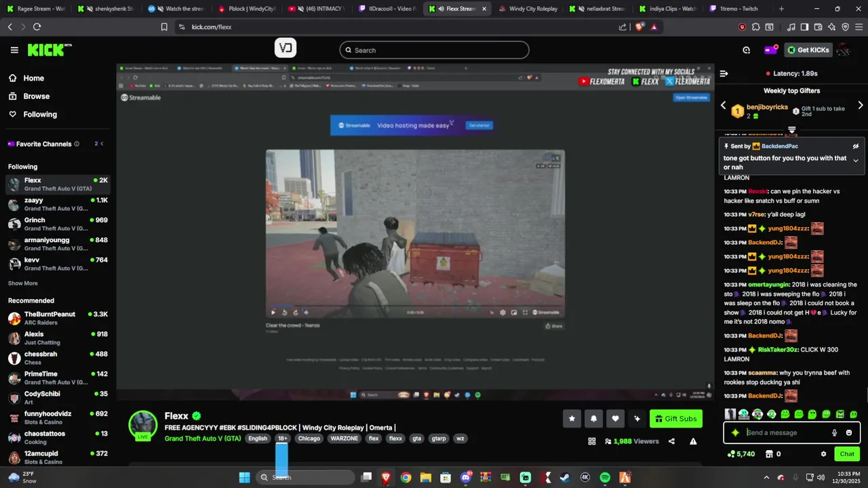Click the clips/rewind icon in the header
868x488 pixels.
point(746,50)
